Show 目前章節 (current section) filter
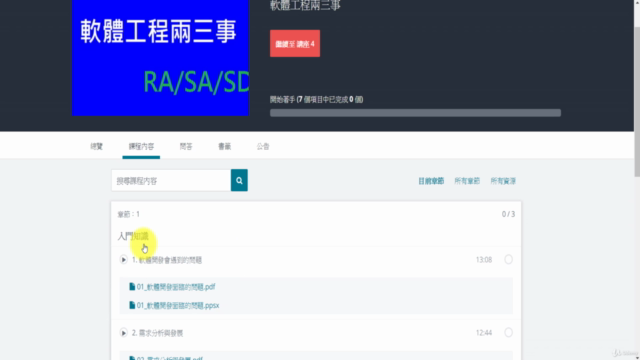This screenshot has width=640, height=360. [431, 181]
